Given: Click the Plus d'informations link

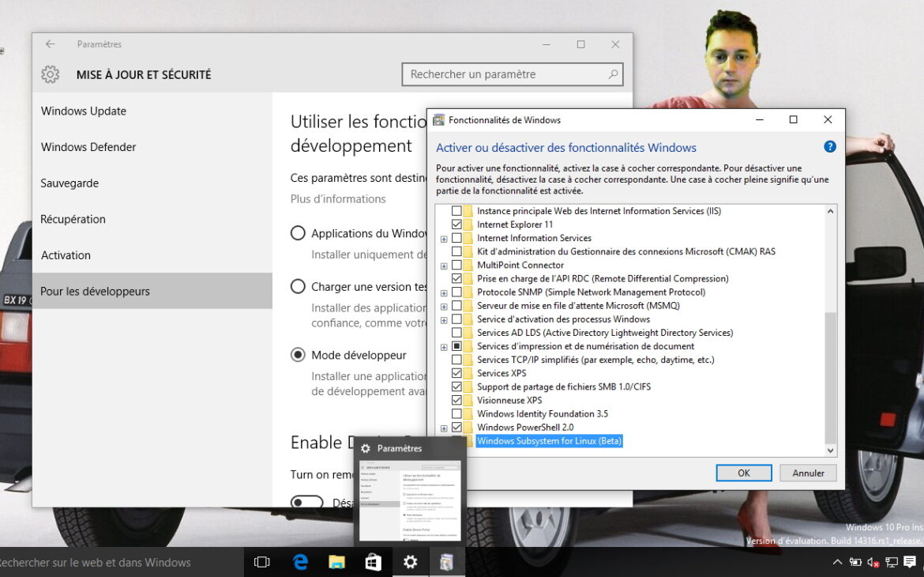Looking at the screenshot, I should click(x=338, y=199).
